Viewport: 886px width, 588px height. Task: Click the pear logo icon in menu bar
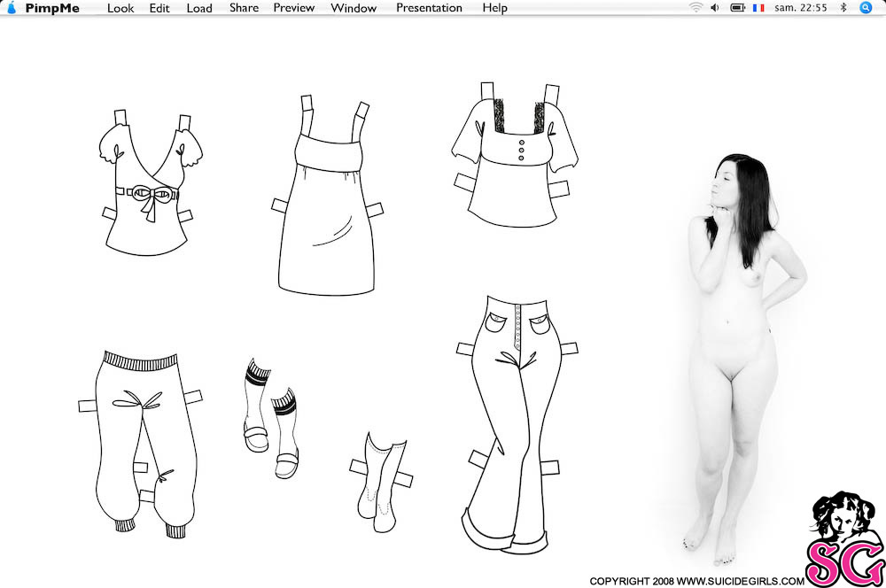(12, 7)
